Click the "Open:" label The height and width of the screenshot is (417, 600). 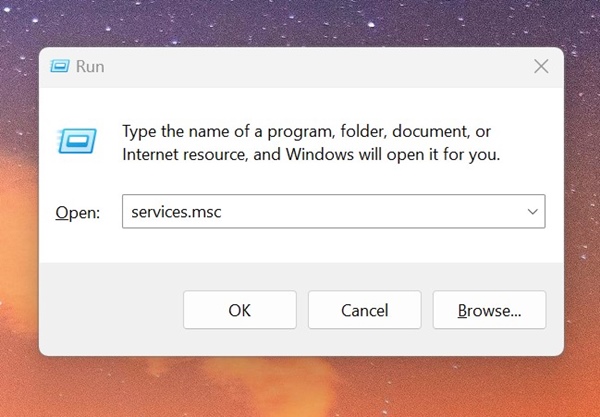pyautogui.click(x=78, y=212)
